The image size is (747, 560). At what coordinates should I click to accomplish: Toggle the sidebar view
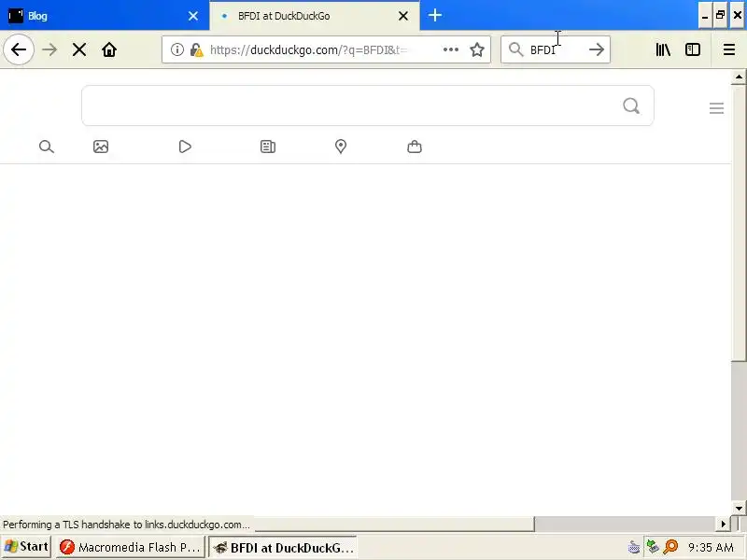click(x=692, y=49)
